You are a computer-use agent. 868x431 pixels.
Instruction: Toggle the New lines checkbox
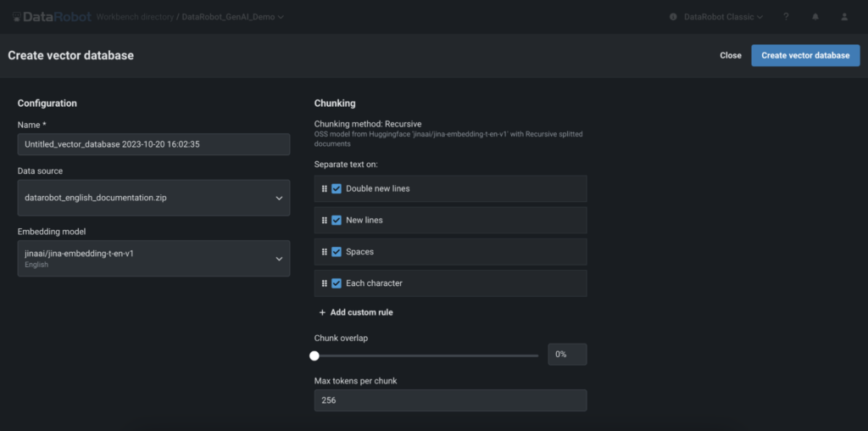(x=337, y=220)
